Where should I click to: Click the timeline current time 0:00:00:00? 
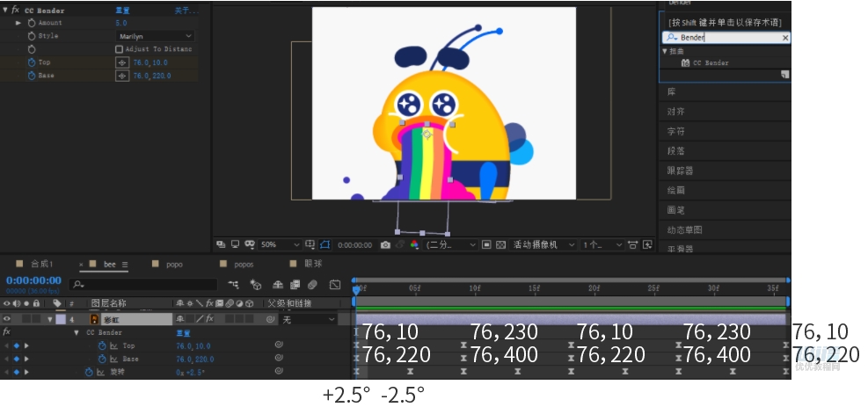pos(33,280)
